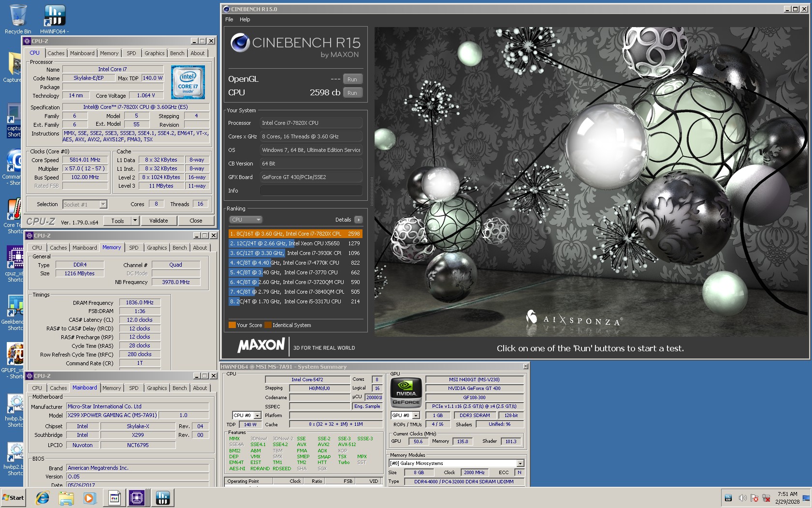Viewport: 812px width, 508px height.
Task: Launch Windows Media Player from taskbar
Action: coord(90,497)
